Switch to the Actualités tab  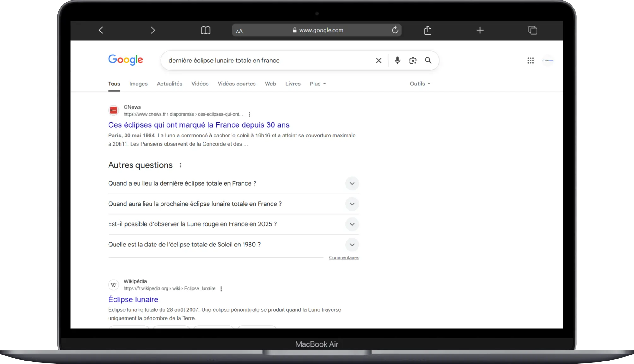pyautogui.click(x=169, y=84)
